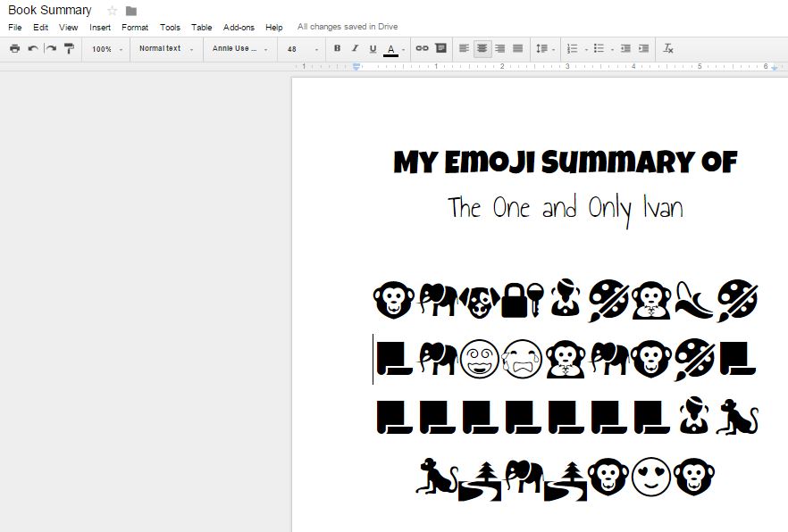Click the right indent marker on ruler
This screenshot has width=788, height=532.
775,67
